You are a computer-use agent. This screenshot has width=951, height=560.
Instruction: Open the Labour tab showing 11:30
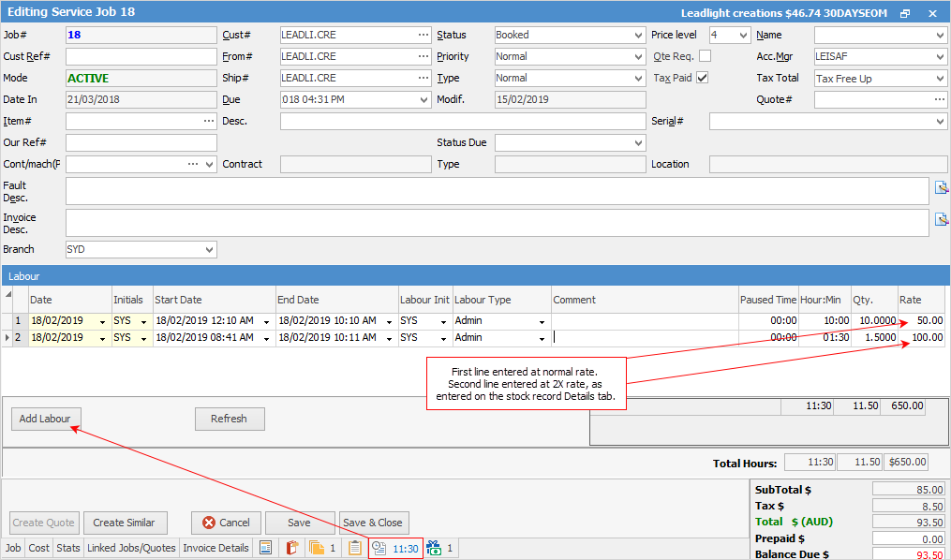(395, 549)
